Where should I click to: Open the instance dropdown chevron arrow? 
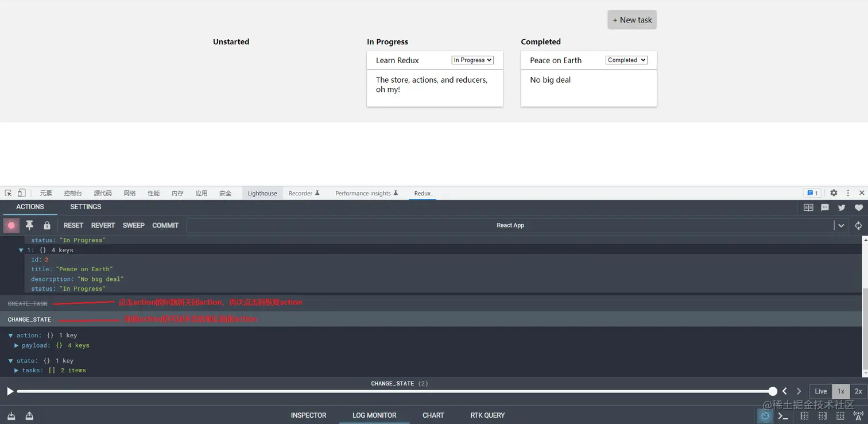tap(841, 226)
